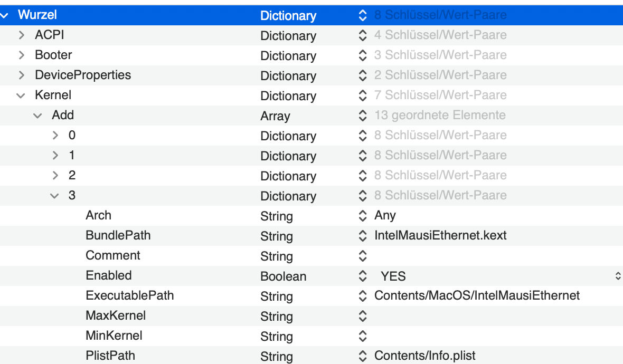Expand the DeviceProperties dictionary
The width and height of the screenshot is (623, 364).
22,75
